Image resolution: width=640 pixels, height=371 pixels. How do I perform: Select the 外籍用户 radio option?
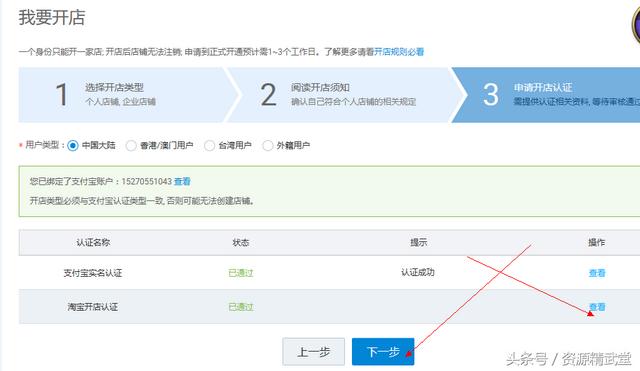click(x=268, y=145)
